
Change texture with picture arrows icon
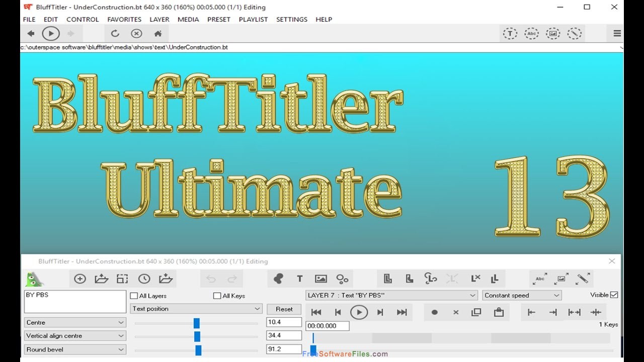pos(561,279)
